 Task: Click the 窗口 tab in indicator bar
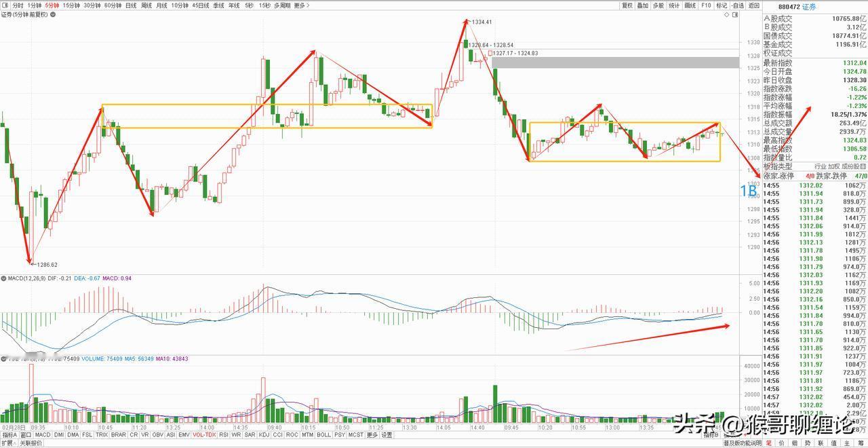[x=26, y=434]
